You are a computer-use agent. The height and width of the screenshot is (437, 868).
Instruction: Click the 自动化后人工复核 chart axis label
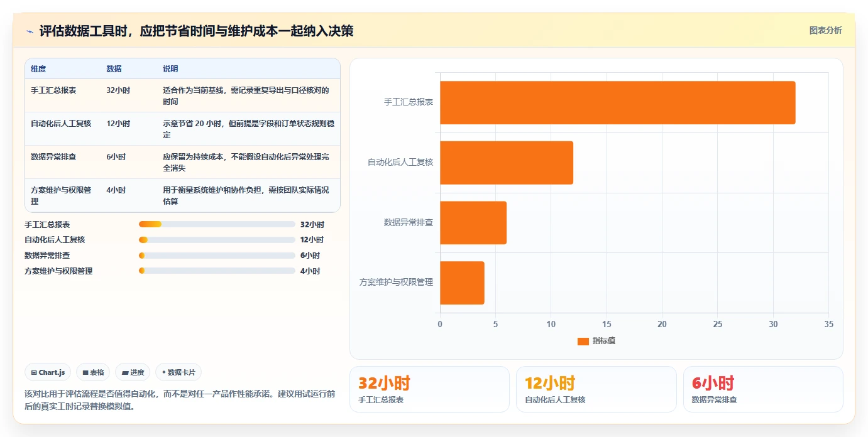(400, 162)
